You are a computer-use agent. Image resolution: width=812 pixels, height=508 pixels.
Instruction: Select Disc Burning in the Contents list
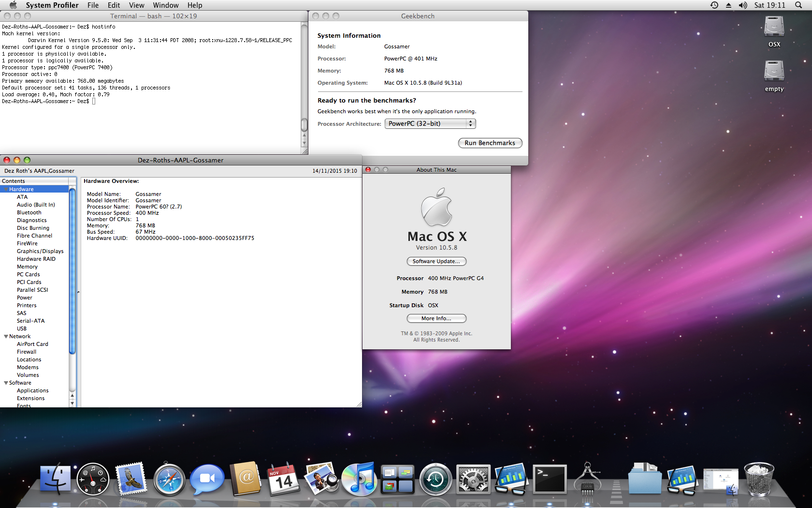(x=33, y=228)
